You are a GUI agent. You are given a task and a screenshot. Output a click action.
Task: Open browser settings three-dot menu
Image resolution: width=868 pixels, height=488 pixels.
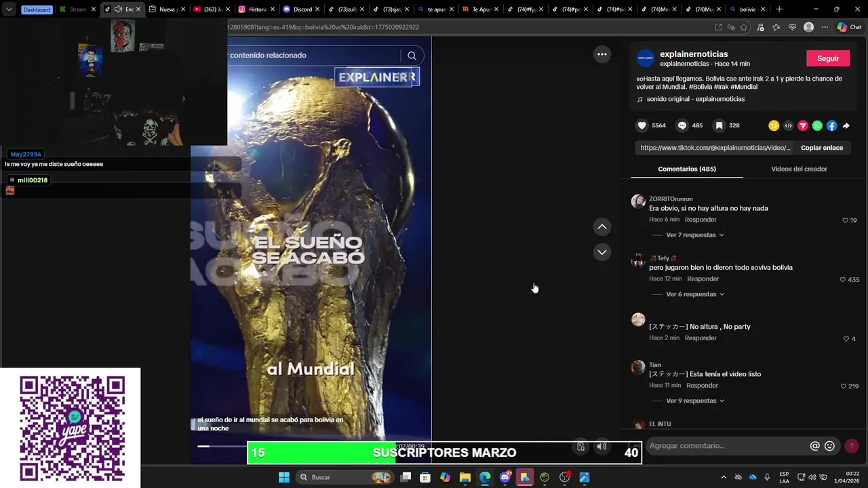825,27
